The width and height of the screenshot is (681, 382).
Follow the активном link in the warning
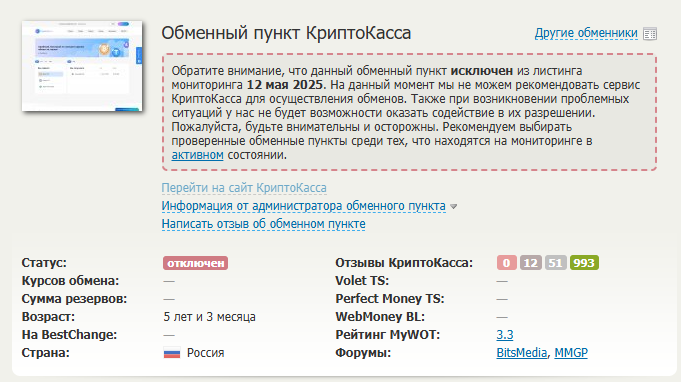[197, 155]
